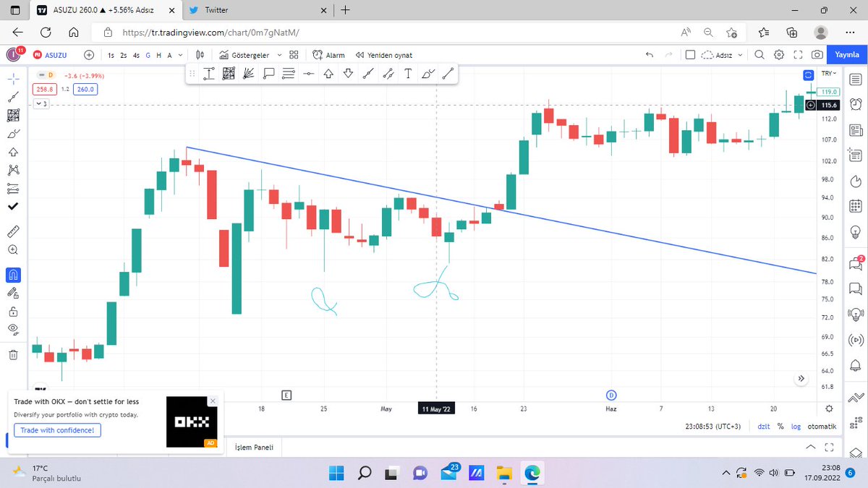The width and height of the screenshot is (868, 488).
Task: Close the OKX advertisement
Action: (x=213, y=401)
